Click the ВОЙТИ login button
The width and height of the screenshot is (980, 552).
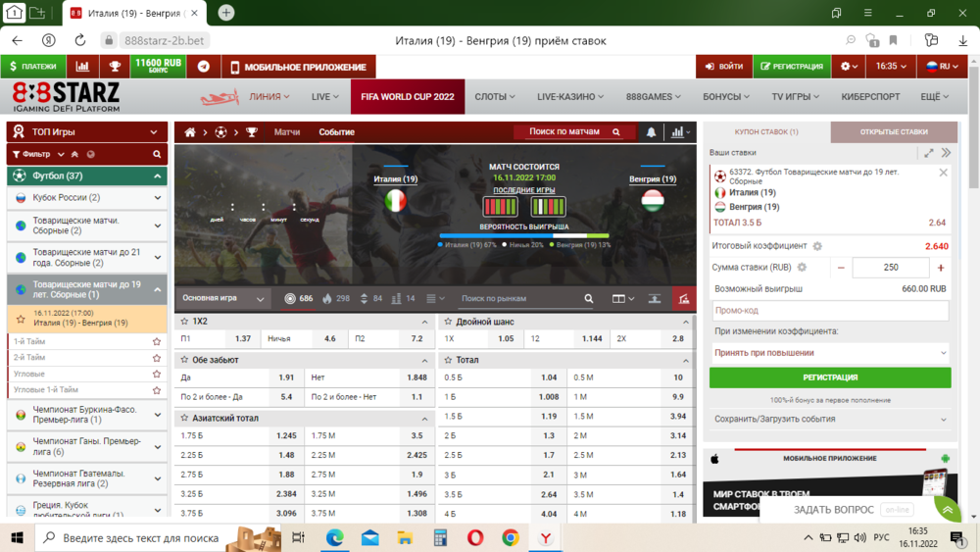tap(724, 67)
